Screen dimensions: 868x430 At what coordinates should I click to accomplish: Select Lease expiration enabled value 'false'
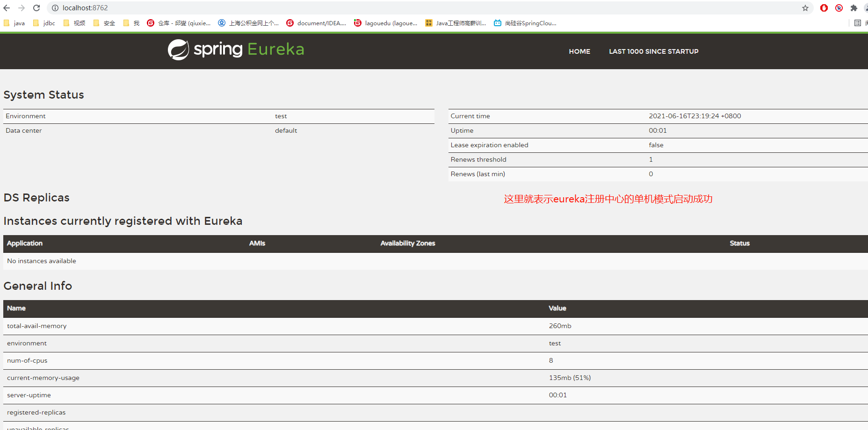coord(656,145)
